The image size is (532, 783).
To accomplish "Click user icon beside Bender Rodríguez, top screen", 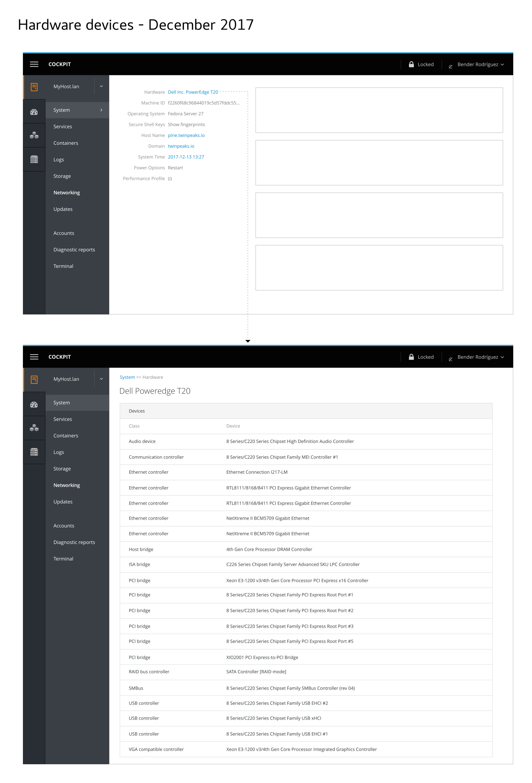I will (451, 66).
